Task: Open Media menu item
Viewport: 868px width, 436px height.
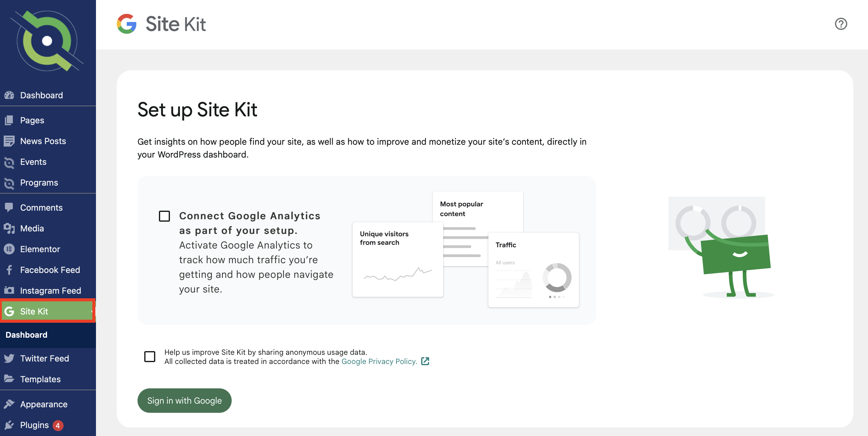Action: [x=48, y=228]
